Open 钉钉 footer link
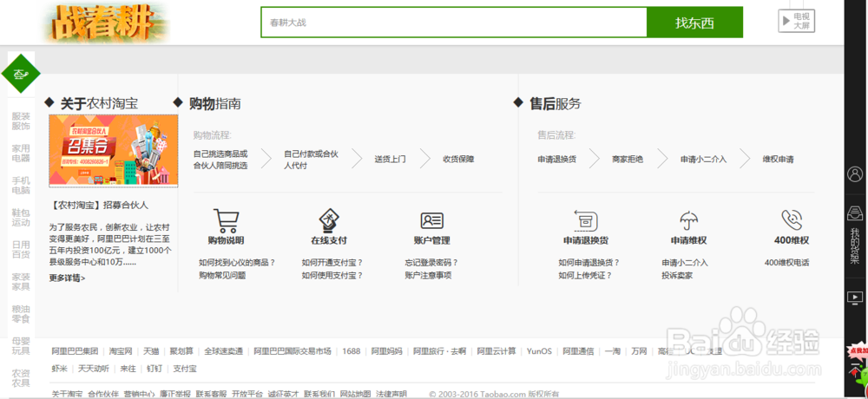The image size is (868, 399). click(x=155, y=369)
